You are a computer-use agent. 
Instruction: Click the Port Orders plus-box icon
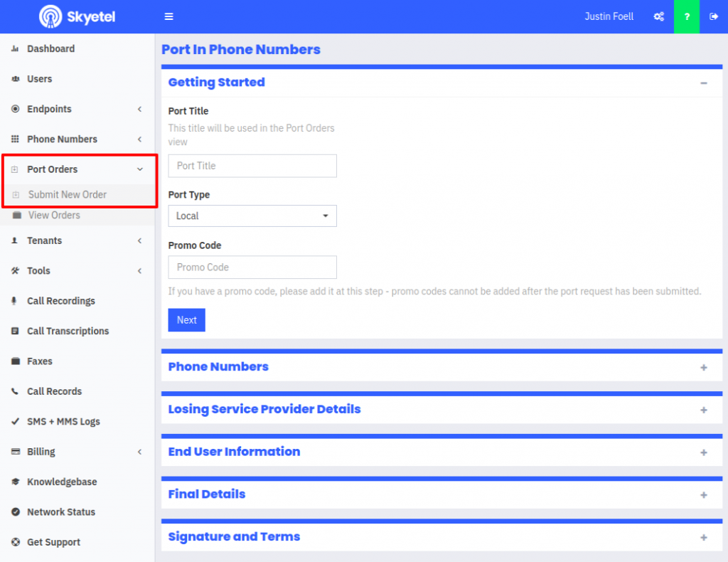(x=15, y=169)
